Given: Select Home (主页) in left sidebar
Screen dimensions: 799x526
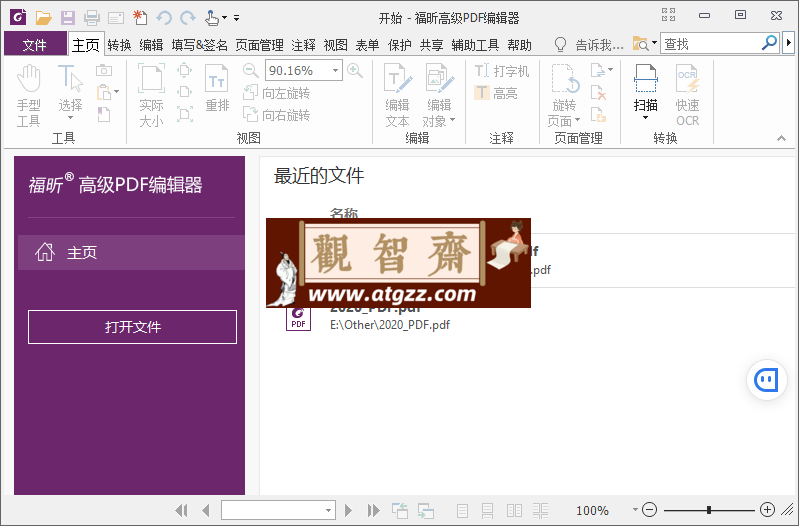Looking at the screenshot, I should [131, 252].
